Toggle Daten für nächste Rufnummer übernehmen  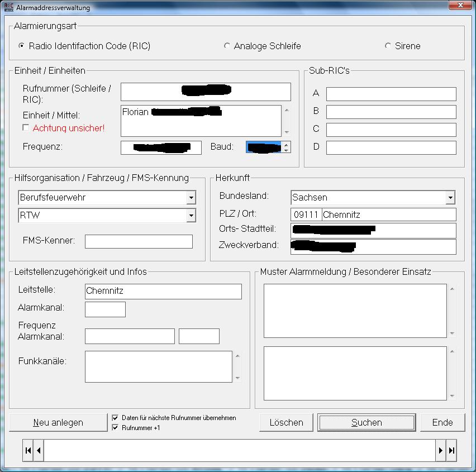(115, 418)
